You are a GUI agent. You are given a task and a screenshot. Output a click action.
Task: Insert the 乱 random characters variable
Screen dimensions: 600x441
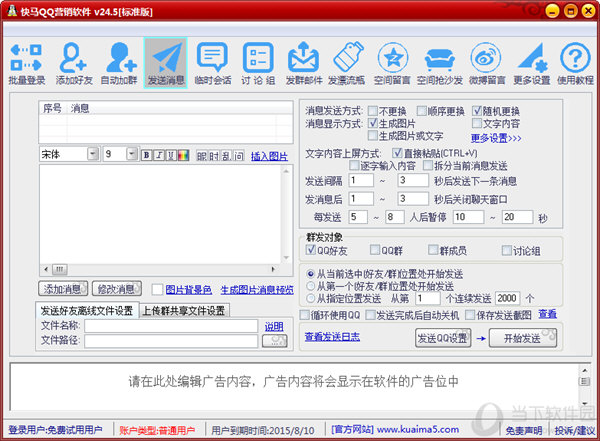tap(226, 156)
